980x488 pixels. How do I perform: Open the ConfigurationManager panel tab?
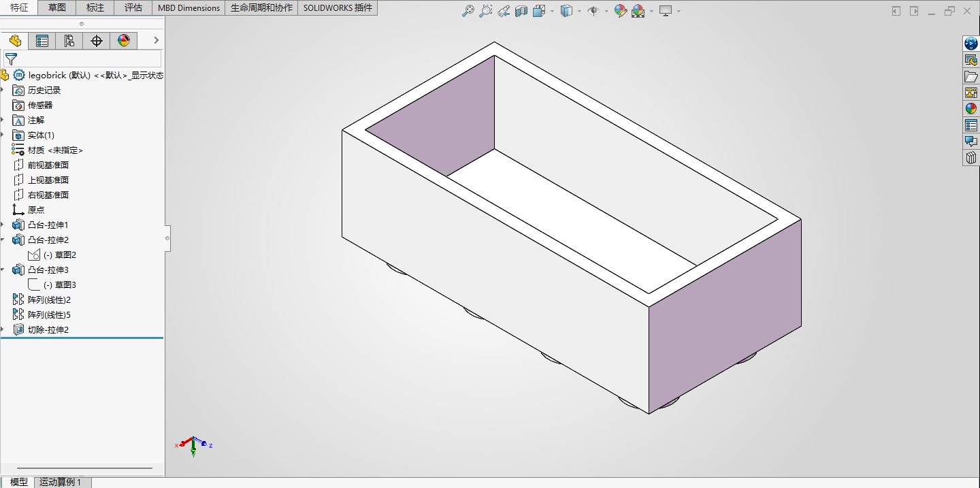(69, 41)
